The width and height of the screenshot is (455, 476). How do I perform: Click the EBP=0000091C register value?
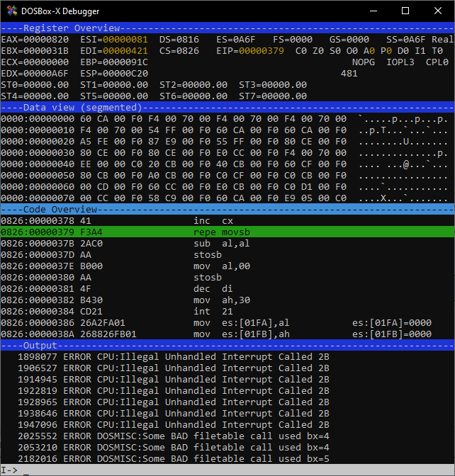pyautogui.click(x=114, y=62)
